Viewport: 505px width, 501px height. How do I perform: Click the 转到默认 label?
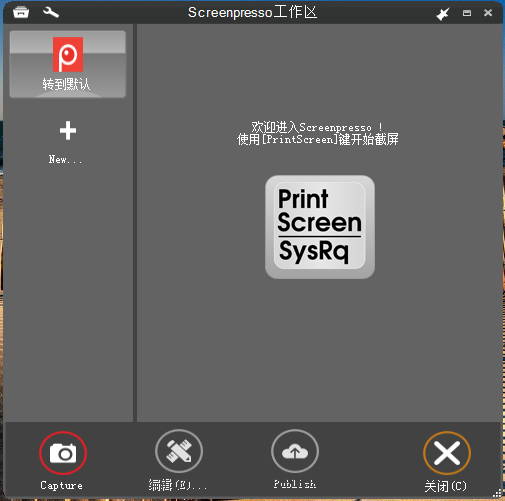click(x=66, y=84)
